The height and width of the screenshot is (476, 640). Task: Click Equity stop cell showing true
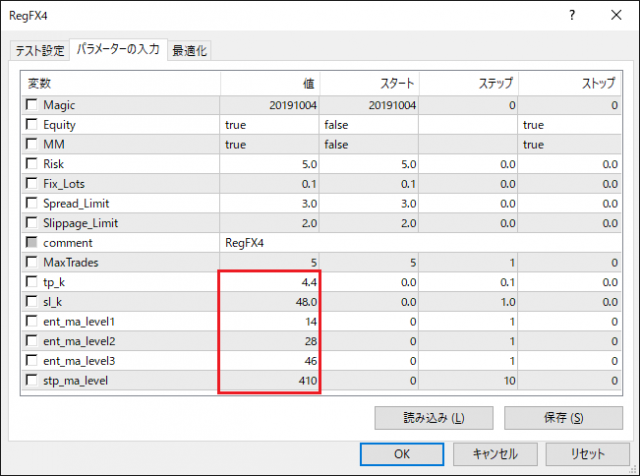[x=570, y=125]
